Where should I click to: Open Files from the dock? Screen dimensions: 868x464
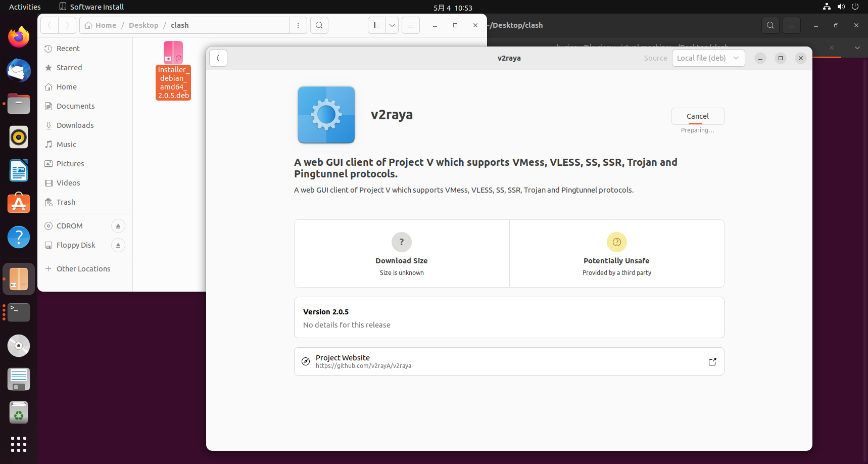click(19, 104)
